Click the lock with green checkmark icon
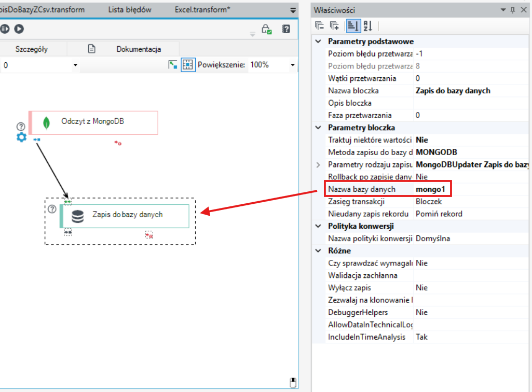The width and height of the screenshot is (532, 392). pyautogui.click(x=266, y=29)
